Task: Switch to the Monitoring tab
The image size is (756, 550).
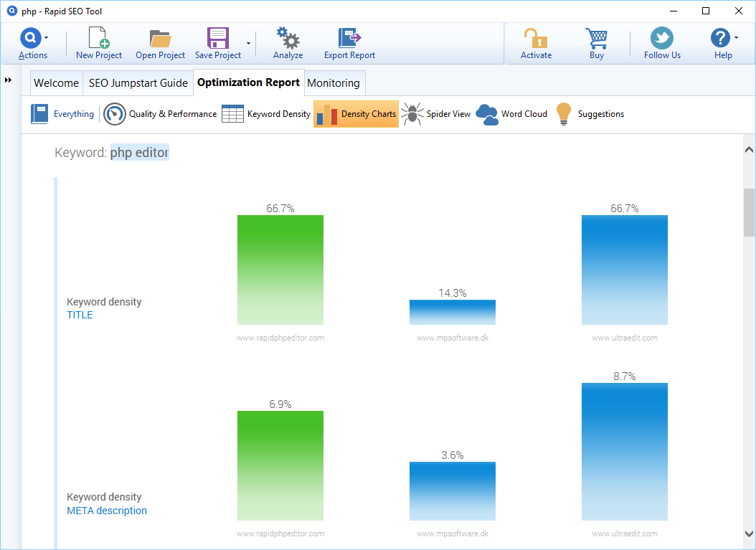Action: (x=334, y=83)
